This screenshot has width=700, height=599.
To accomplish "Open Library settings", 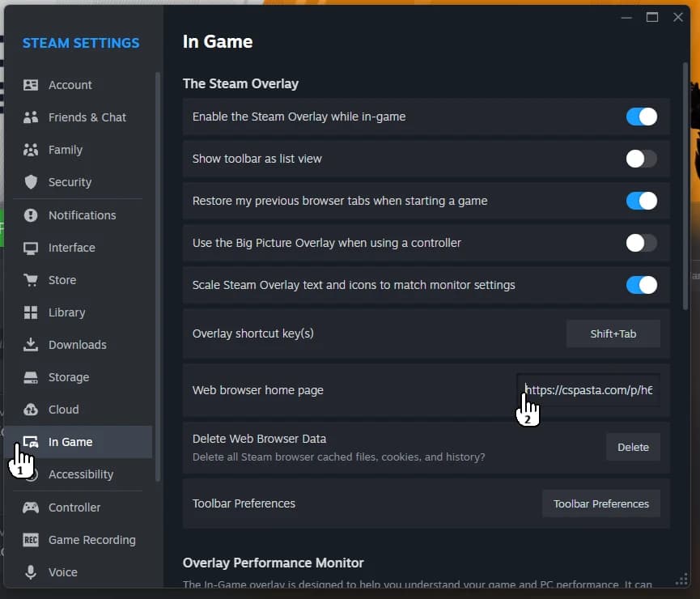I will (66, 312).
